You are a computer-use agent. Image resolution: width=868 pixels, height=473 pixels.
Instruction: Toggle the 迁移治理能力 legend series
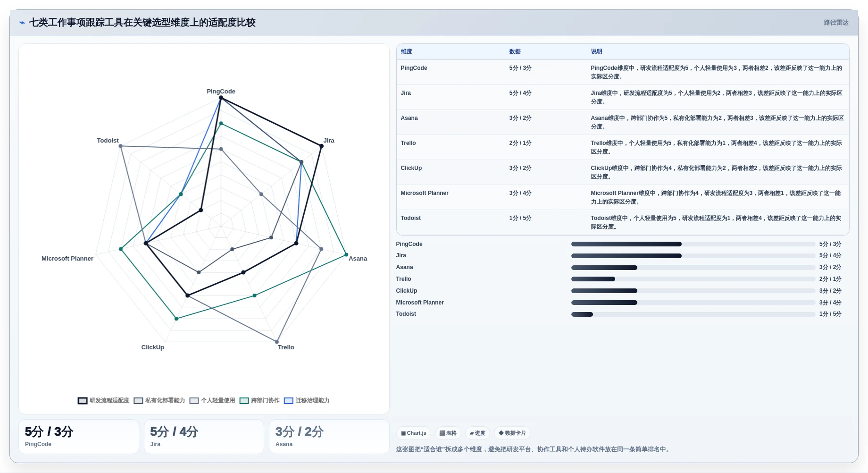point(307,400)
